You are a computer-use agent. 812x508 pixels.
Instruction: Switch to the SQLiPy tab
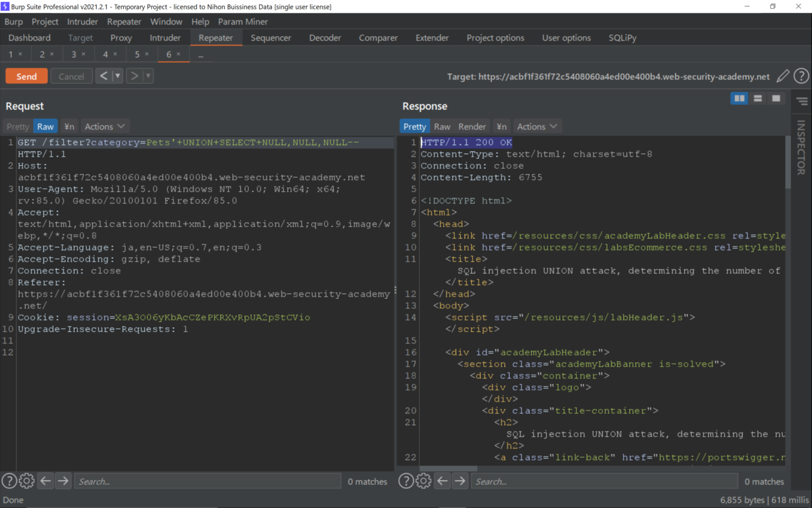pyautogui.click(x=623, y=38)
